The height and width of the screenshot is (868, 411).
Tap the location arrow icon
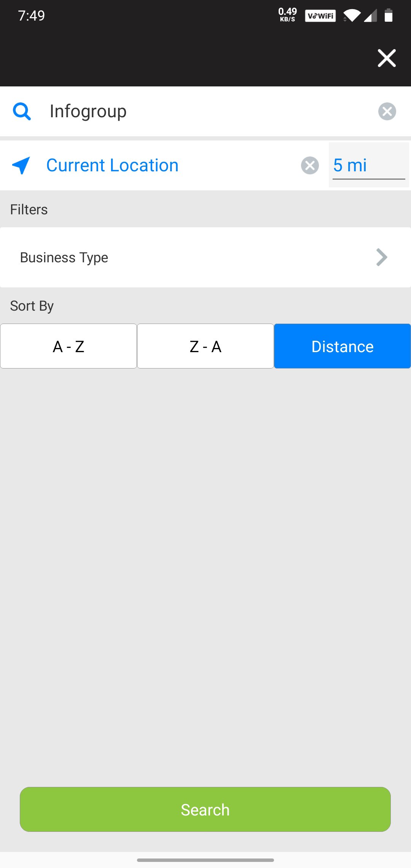click(x=21, y=165)
